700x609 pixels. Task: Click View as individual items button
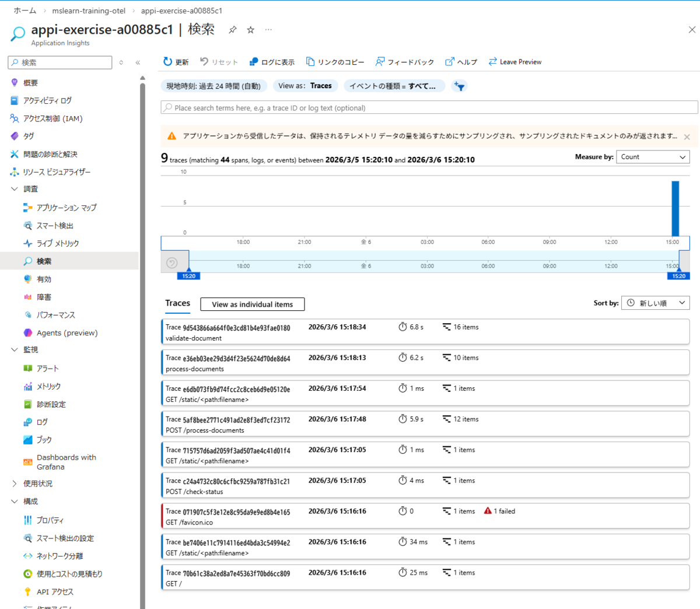[252, 304]
